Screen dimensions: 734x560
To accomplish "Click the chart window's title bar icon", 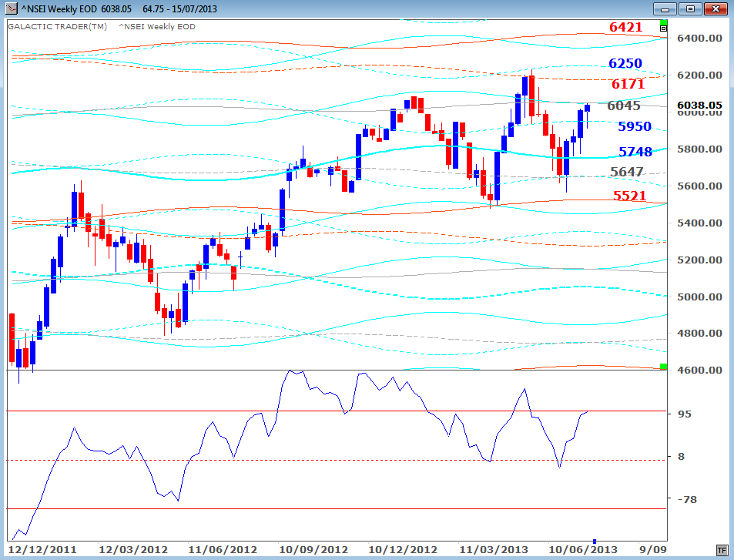I will coord(11,8).
